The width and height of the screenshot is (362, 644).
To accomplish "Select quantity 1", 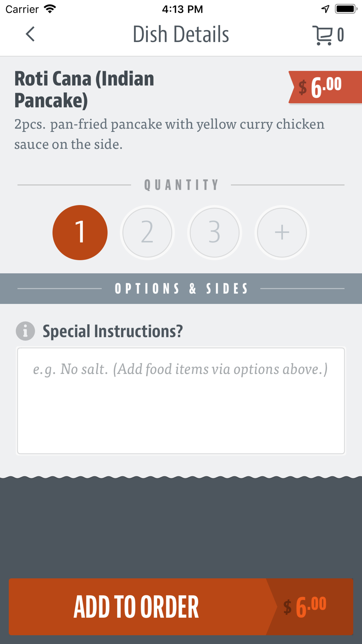I will [80, 233].
